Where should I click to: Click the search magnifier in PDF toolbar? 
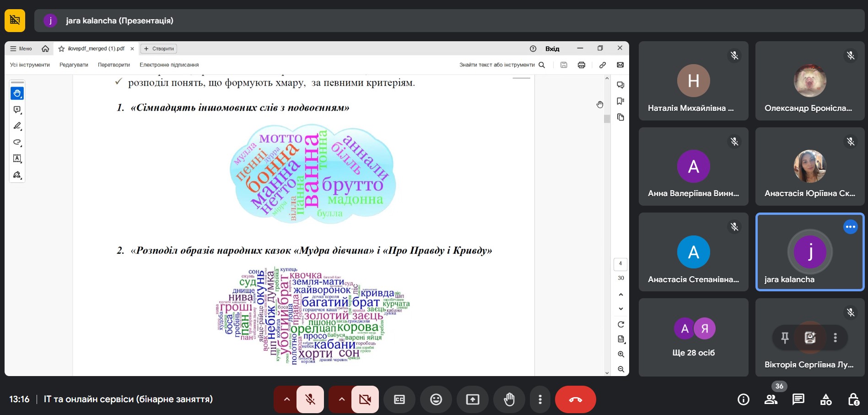(x=542, y=65)
